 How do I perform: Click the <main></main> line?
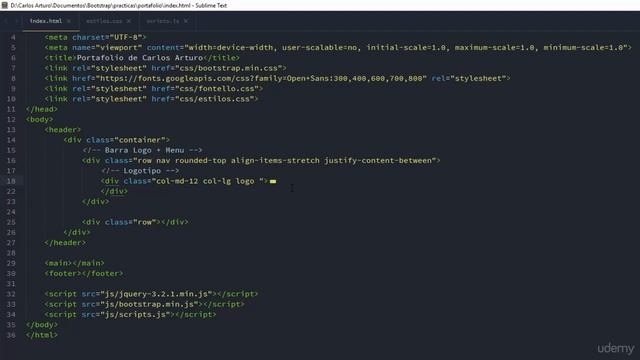(x=74, y=263)
